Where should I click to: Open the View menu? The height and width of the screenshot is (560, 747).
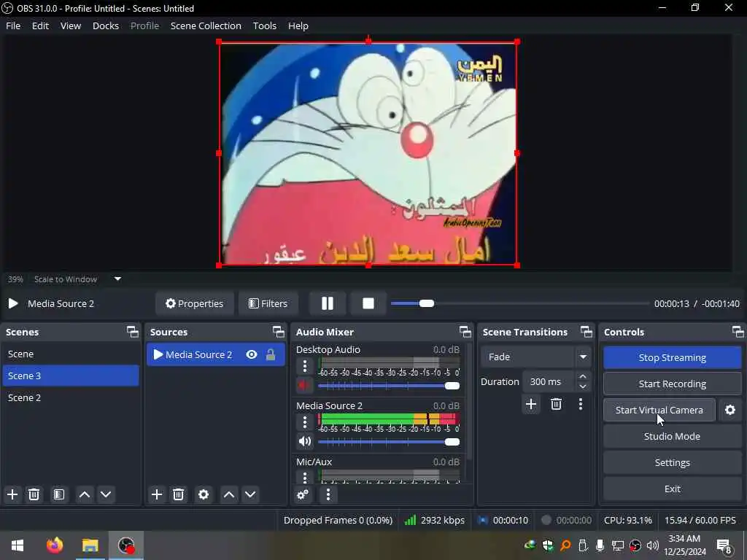pos(71,26)
